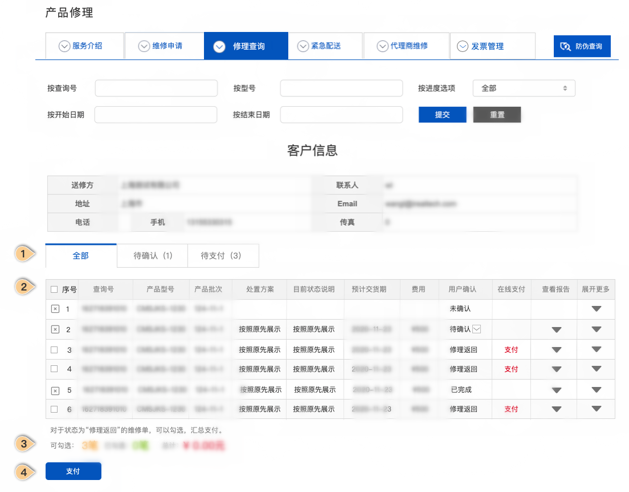629x492 pixels.
Task: Expand 展开更多 arrow for row 1
Action: tap(596, 309)
